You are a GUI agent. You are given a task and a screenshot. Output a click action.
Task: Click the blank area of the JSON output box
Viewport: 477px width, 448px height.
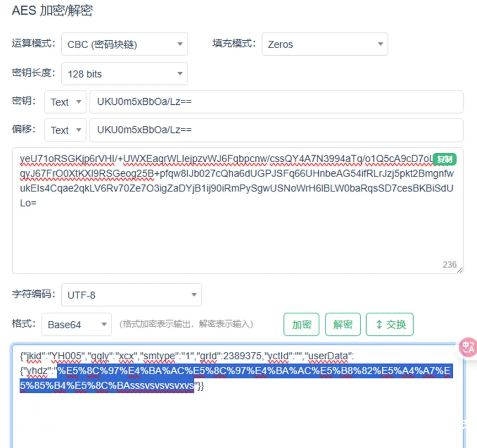tap(237, 419)
